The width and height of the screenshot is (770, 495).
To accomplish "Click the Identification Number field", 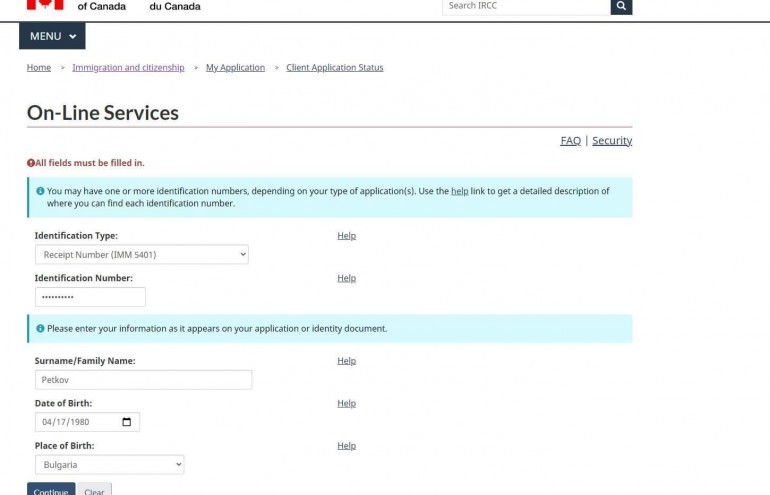I will [90, 297].
